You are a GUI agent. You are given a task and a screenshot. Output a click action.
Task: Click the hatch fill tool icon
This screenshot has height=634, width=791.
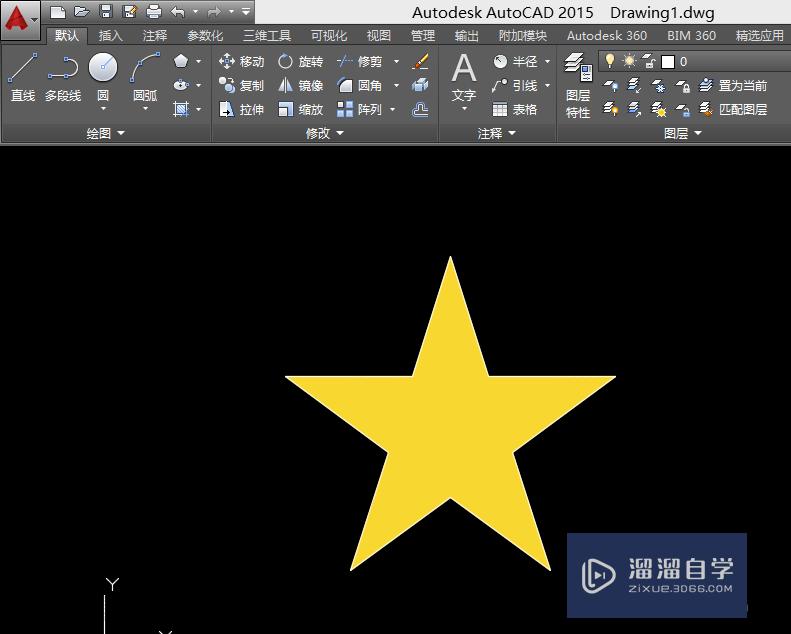(x=181, y=109)
